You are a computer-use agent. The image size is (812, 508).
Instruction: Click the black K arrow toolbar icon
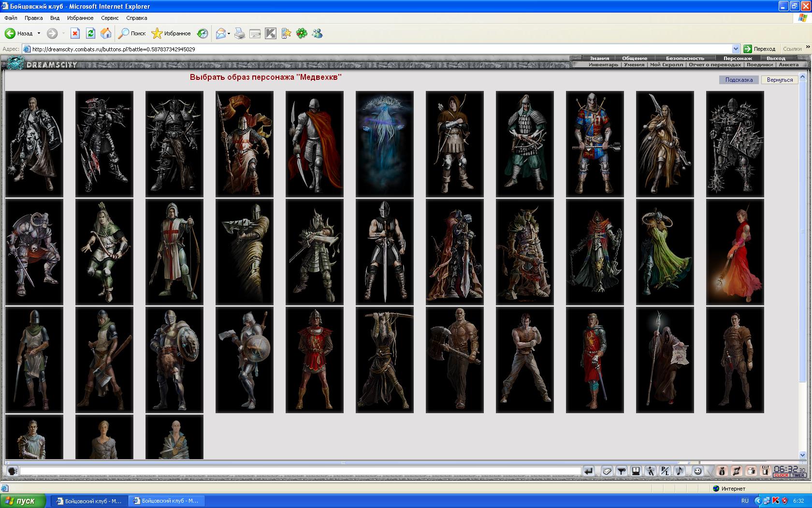[271, 33]
